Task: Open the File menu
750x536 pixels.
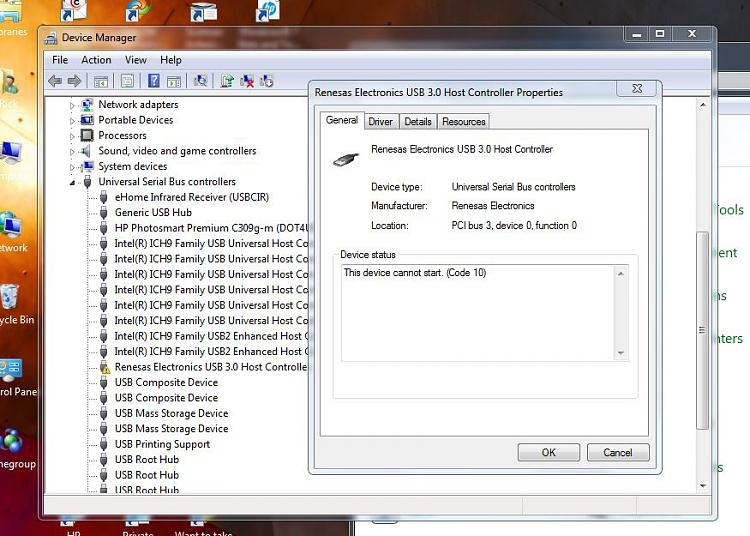Action: [x=60, y=60]
